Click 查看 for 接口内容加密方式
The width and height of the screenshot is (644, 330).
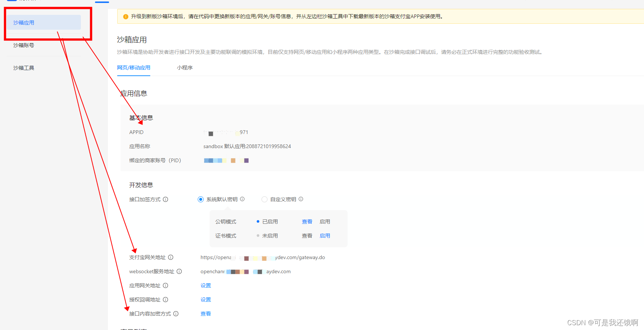206,314
